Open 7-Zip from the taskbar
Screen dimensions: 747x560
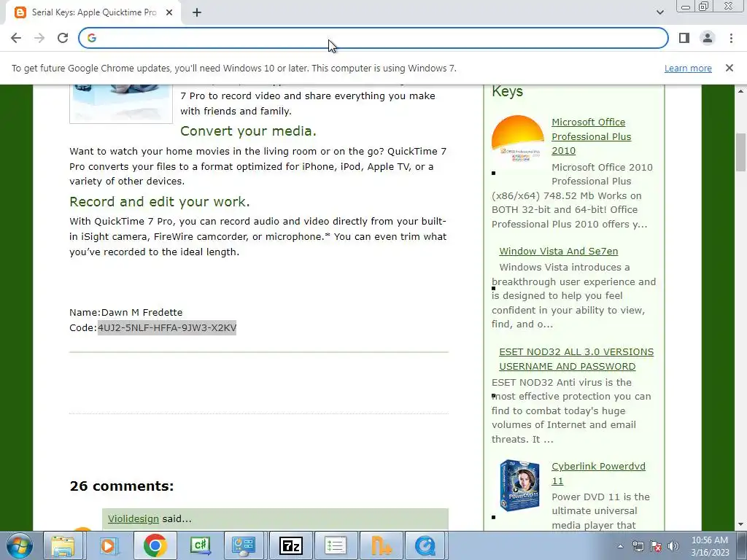[x=290, y=545]
